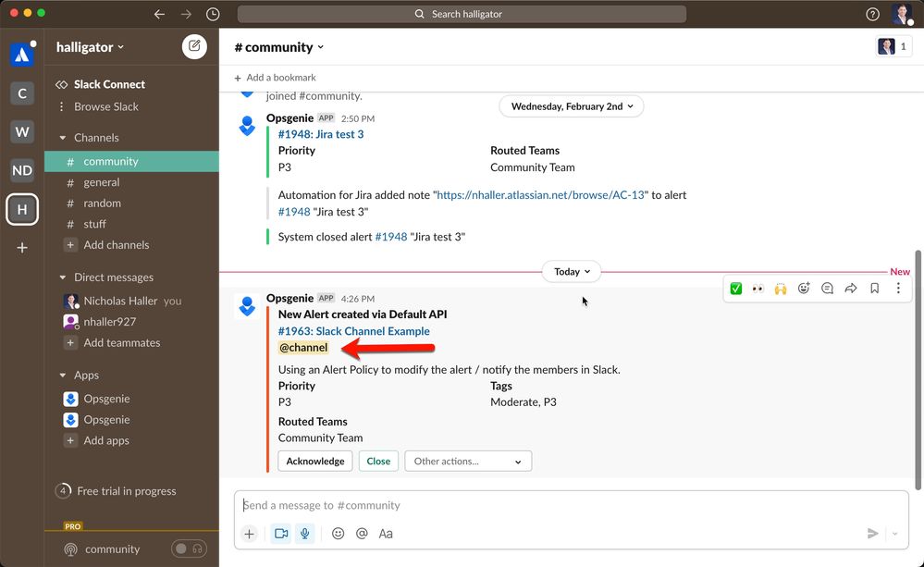Viewport: 924px width, 567px height.
Task: Go back in history arrow
Action: (x=159, y=14)
